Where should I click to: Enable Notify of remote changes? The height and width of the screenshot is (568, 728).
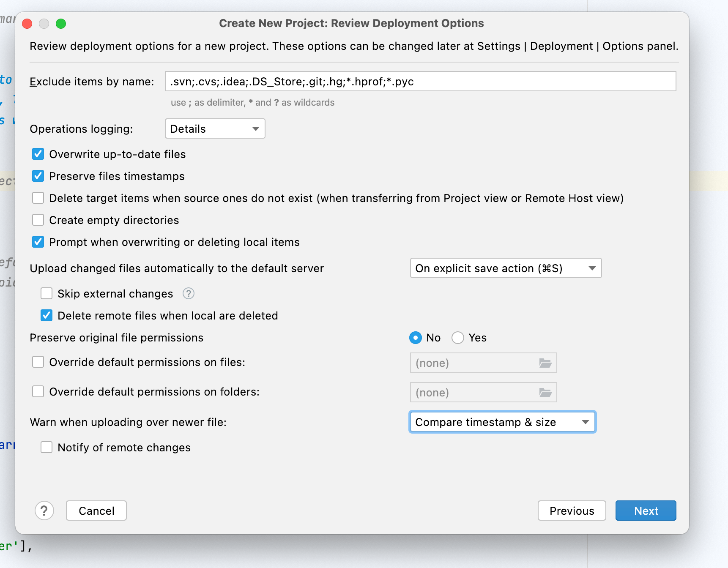47,447
